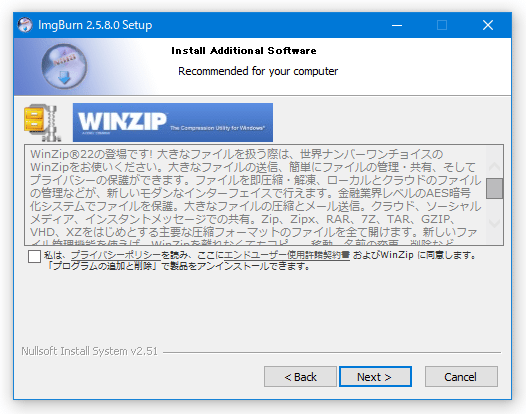Click the description scrollbar up arrow
This screenshot has width=526, height=414.
pyautogui.click(x=494, y=166)
